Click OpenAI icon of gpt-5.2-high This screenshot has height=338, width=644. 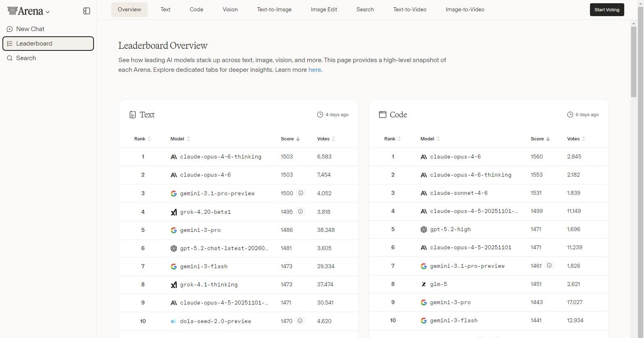(x=424, y=230)
